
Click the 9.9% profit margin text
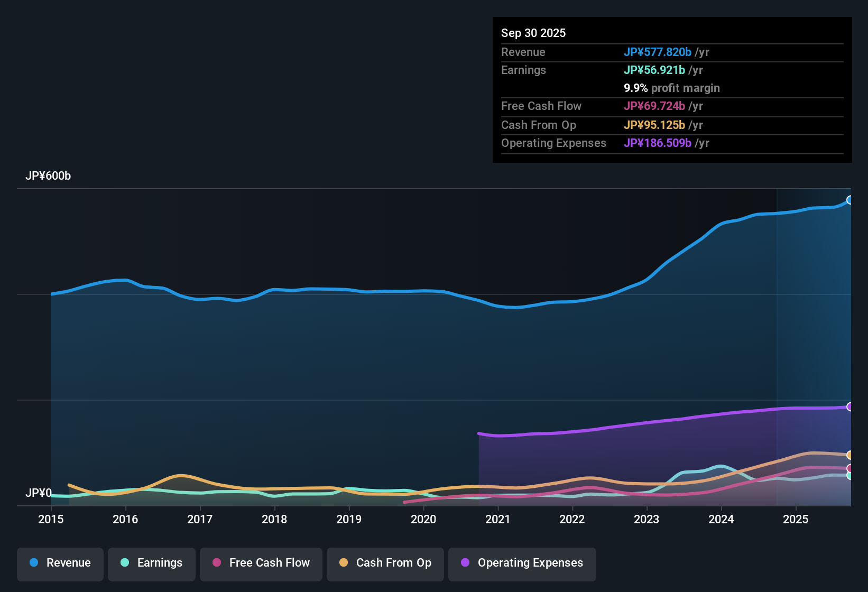[672, 88]
